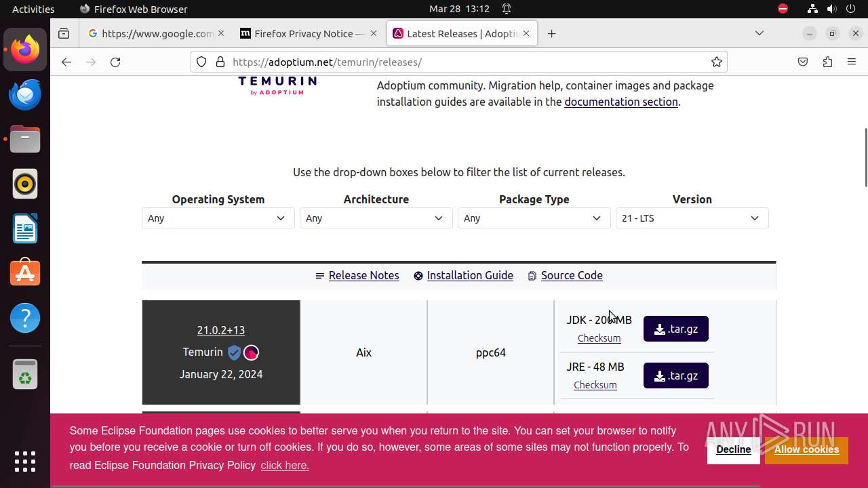This screenshot has height=488, width=868.
Task: Download the JRE .tar.gz for Aix
Action: pos(676,375)
